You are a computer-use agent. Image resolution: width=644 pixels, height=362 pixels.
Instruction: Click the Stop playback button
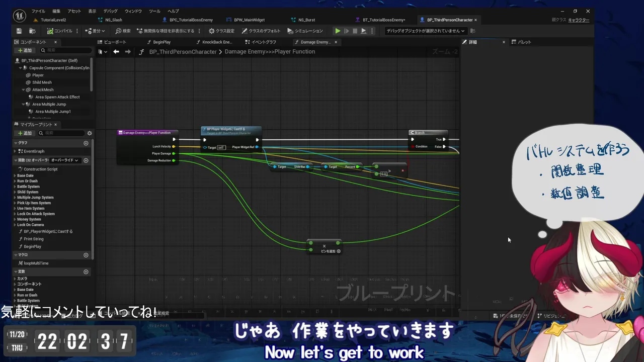355,31
